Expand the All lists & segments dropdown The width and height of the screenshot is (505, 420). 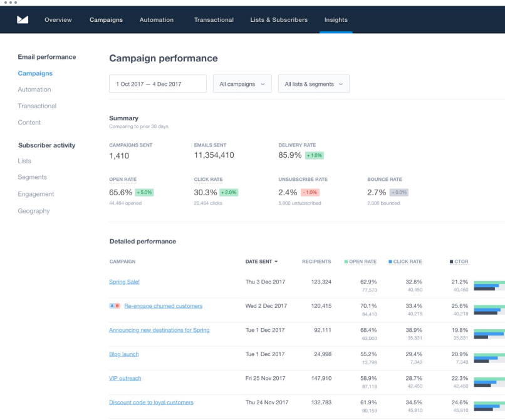click(314, 84)
